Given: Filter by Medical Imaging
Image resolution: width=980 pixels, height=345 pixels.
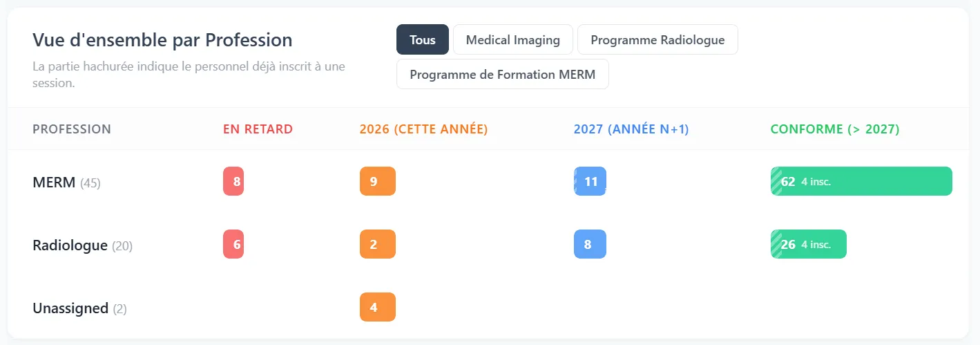Looking at the screenshot, I should click(513, 39).
